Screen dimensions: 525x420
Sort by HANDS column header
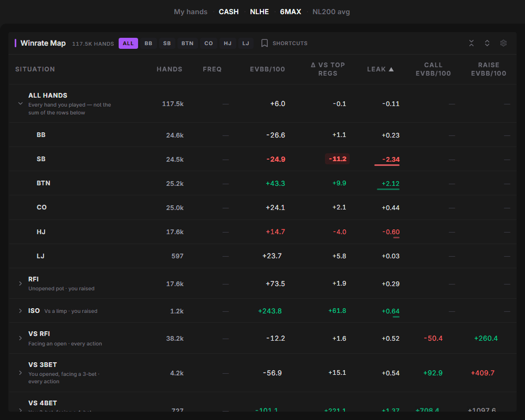[x=170, y=69]
